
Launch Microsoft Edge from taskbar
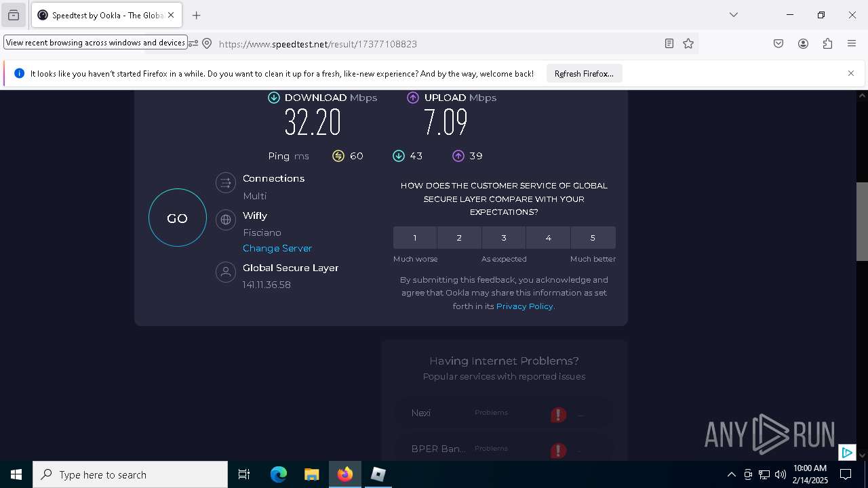279,474
